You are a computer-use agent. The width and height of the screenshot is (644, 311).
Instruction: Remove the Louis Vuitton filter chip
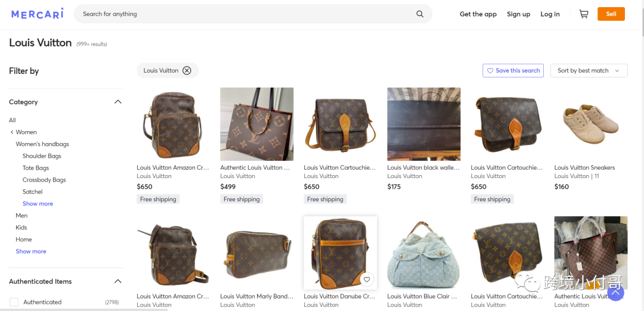click(187, 70)
